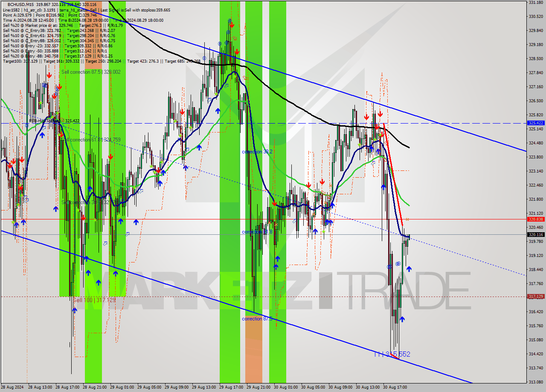Click the 324.480 price axis value
The image size is (546, 392).
pos(536,143)
